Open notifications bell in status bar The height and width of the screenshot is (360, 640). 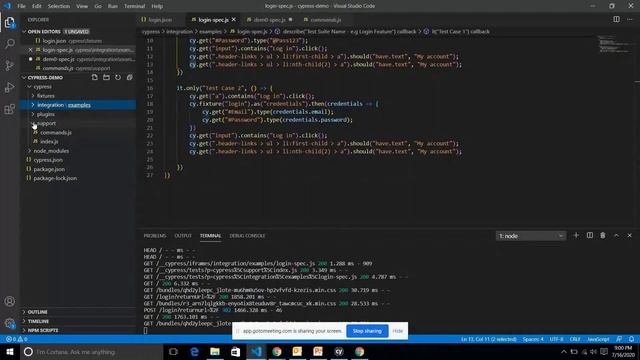pyautogui.click(x=631, y=339)
